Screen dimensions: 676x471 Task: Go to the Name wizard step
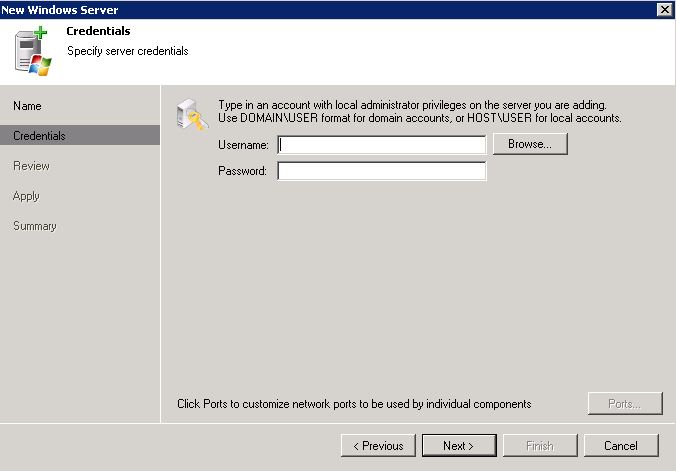pos(27,106)
